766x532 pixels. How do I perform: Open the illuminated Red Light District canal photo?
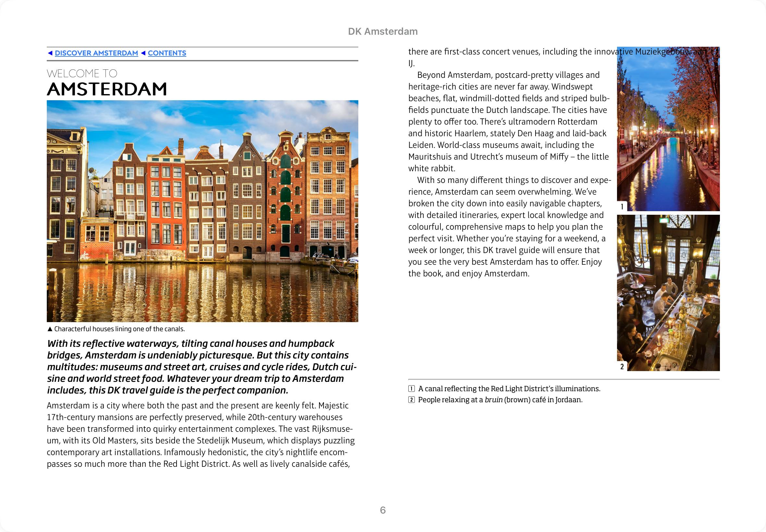click(668, 133)
